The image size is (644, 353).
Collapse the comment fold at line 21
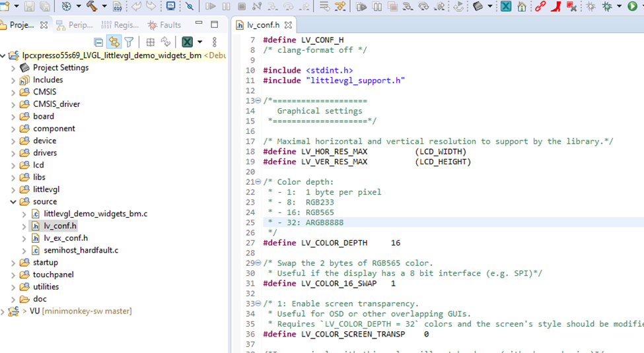point(258,182)
